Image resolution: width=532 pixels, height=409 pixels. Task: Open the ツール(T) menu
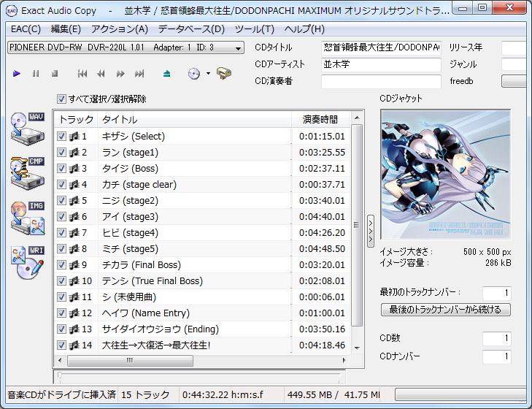(x=254, y=29)
